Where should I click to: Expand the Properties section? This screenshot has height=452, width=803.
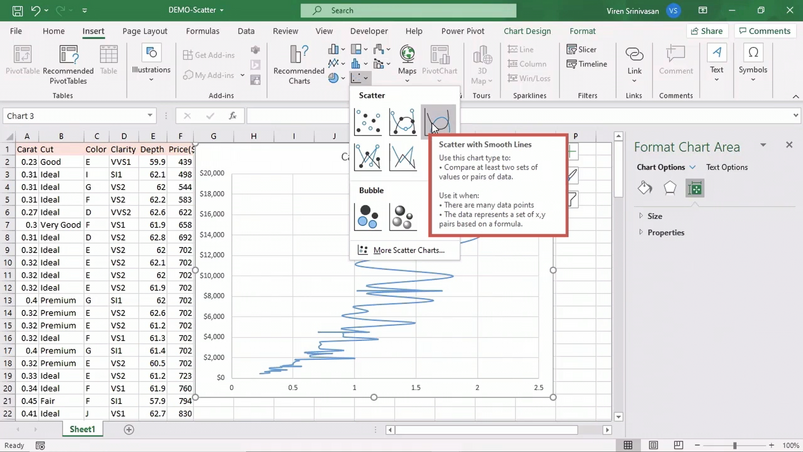click(x=665, y=232)
